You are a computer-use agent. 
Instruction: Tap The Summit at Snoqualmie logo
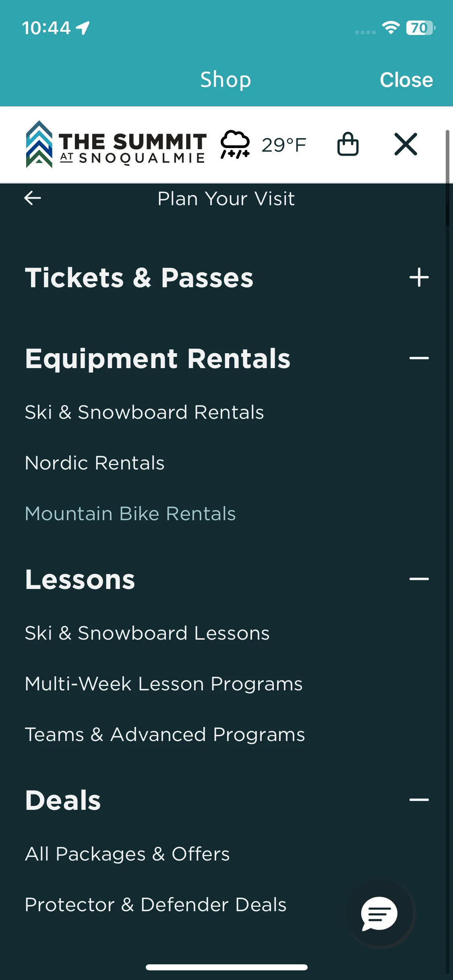116,144
